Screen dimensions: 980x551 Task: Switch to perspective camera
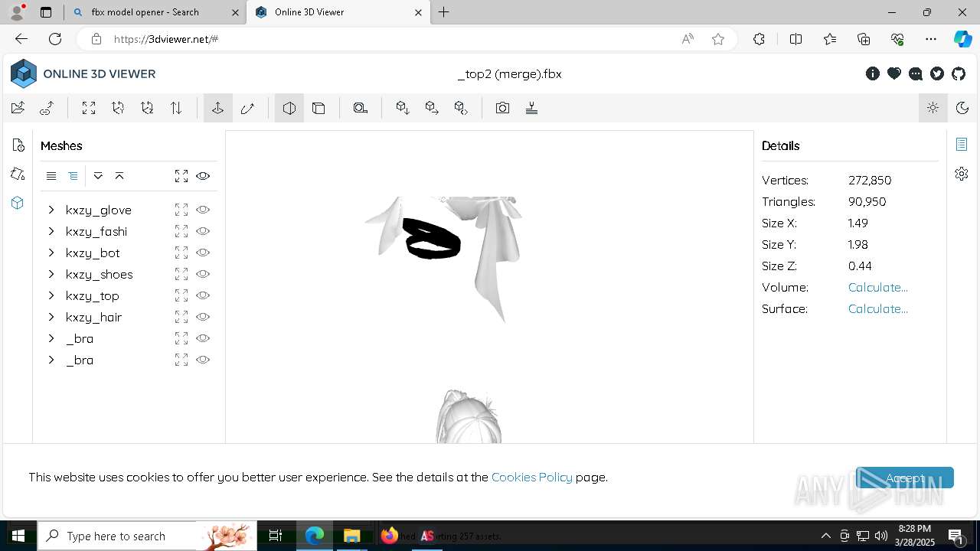coord(289,108)
